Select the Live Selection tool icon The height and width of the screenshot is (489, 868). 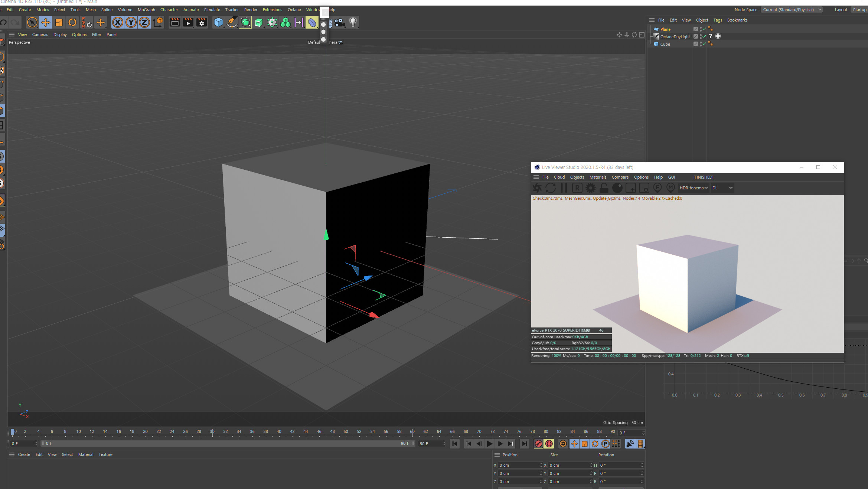(x=32, y=22)
